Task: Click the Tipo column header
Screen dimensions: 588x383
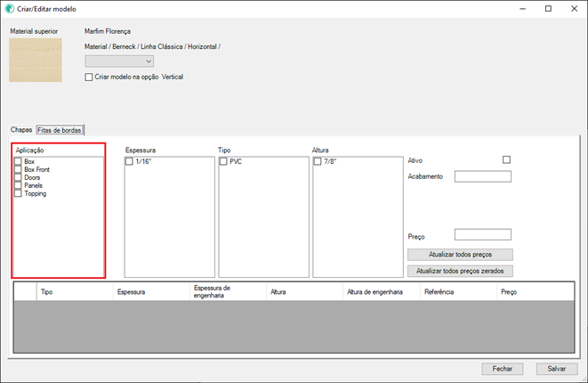Action: click(75, 292)
